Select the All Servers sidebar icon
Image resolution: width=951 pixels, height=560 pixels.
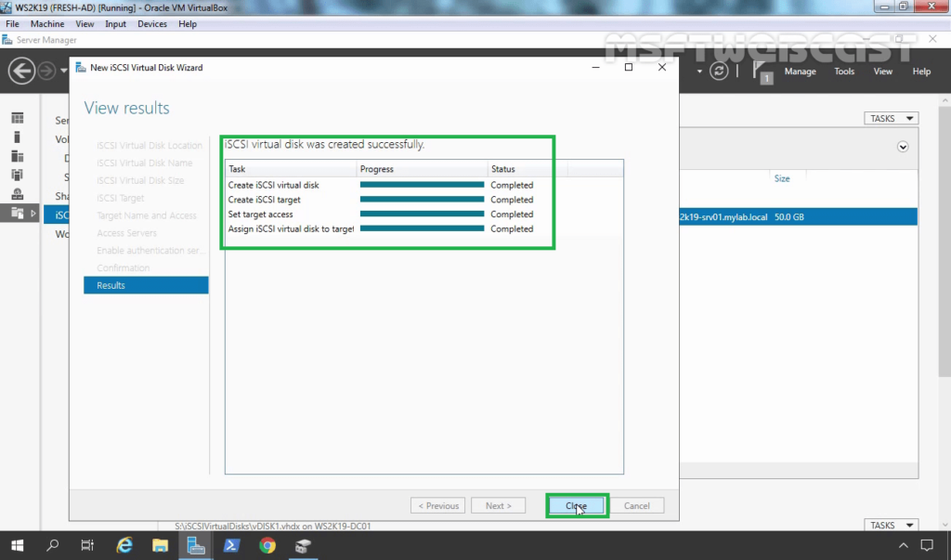(x=18, y=156)
